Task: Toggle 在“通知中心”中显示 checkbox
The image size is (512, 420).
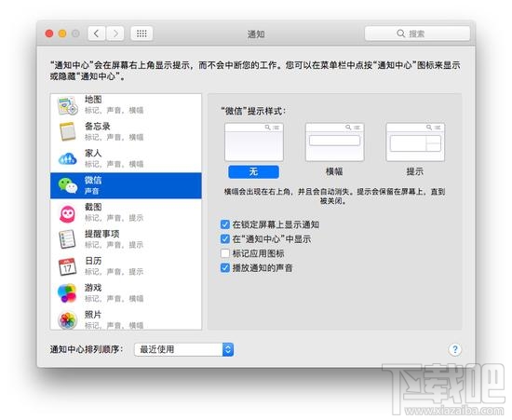Action: tap(225, 238)
